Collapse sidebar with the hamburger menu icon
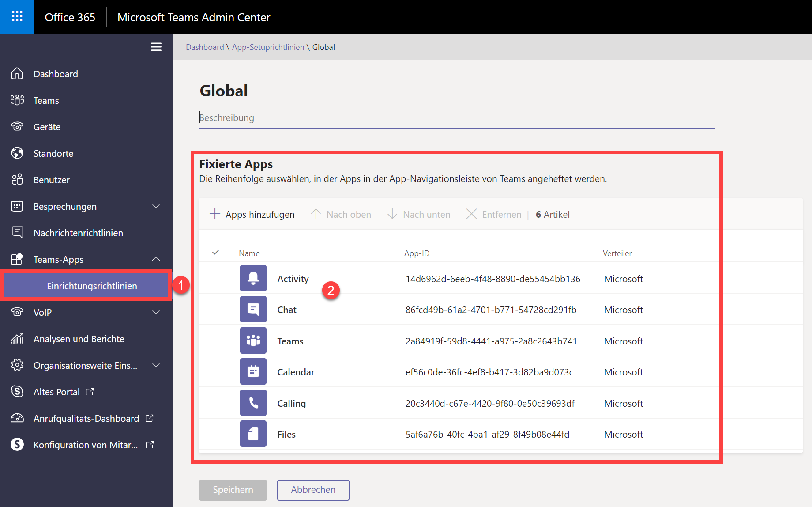 (x=156, y=47)
